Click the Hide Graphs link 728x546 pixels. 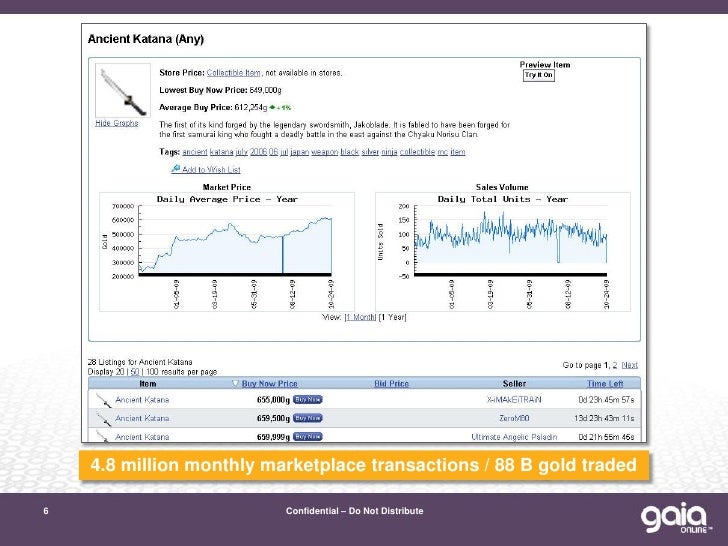coord(117,123)
